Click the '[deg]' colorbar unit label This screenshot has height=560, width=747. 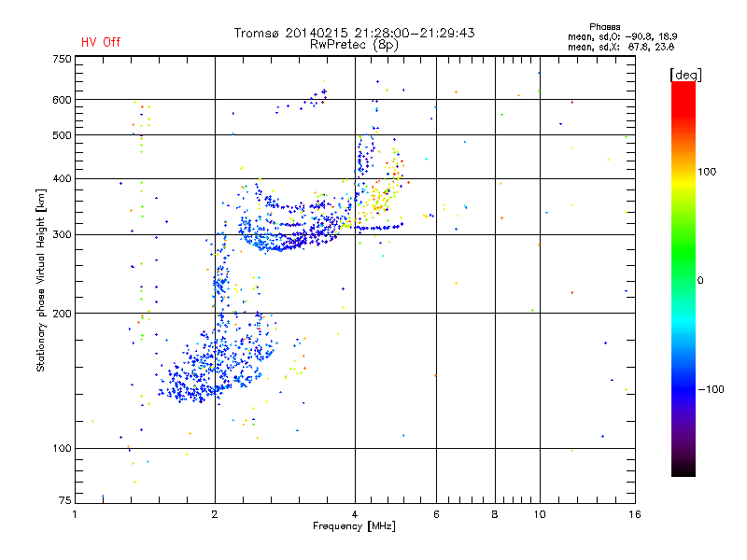(x=685, y=75)
